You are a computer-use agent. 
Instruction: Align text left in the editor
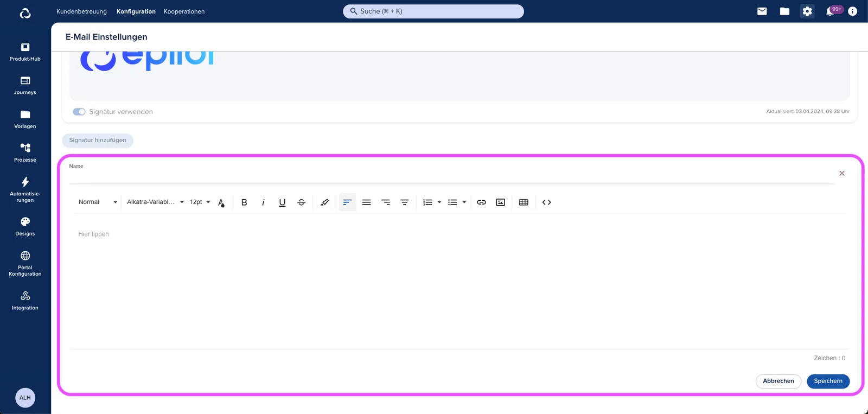point(347,202)
